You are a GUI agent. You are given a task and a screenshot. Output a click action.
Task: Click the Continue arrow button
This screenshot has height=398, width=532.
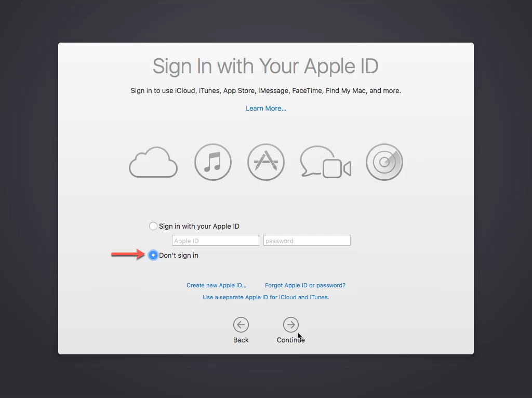(291, 325)
